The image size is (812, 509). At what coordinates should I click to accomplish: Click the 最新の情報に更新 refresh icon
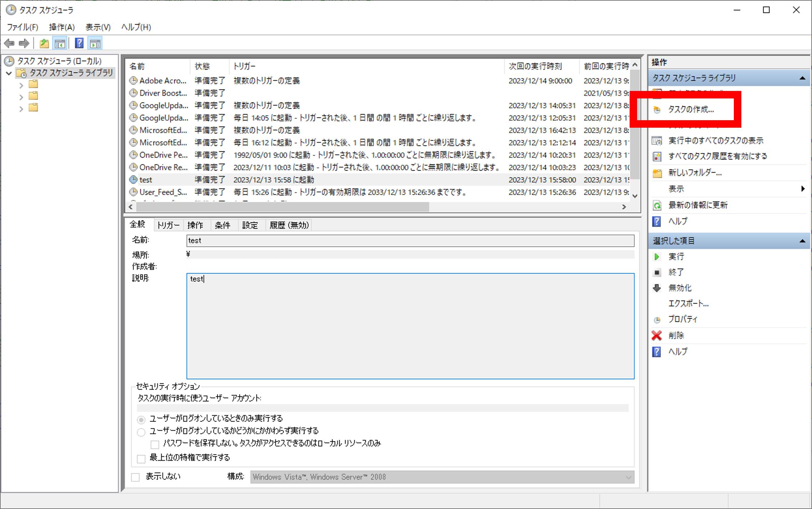click(x=657, y=205)
